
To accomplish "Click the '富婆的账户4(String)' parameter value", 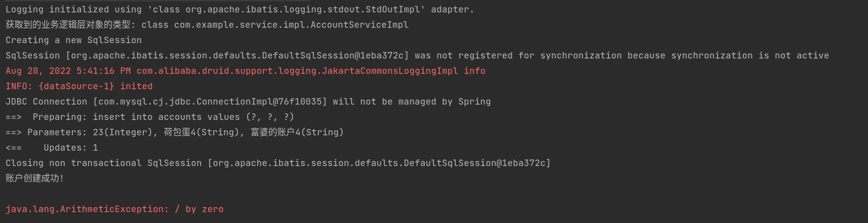I will point(297,132).
